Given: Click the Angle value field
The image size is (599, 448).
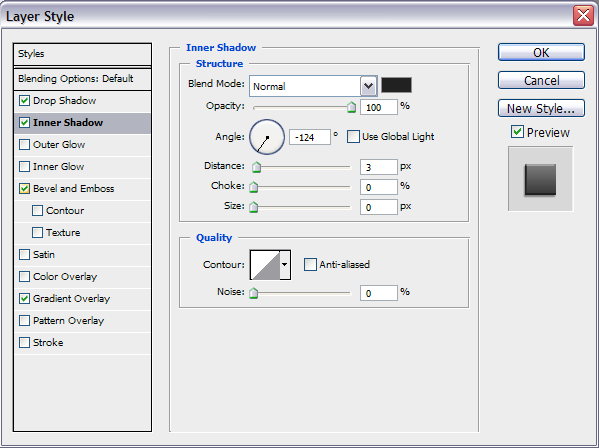Looking at the screenshot, I should coord(310,137).
